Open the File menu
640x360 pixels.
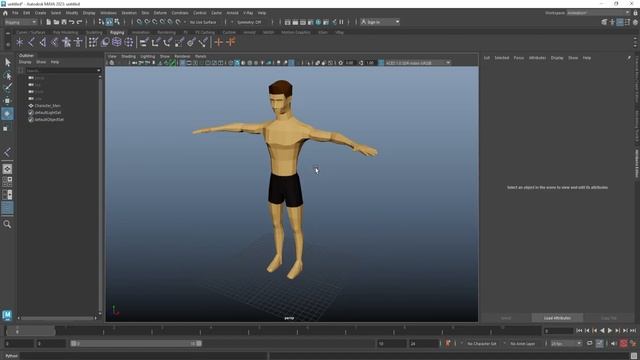click(x=15, y=13)
